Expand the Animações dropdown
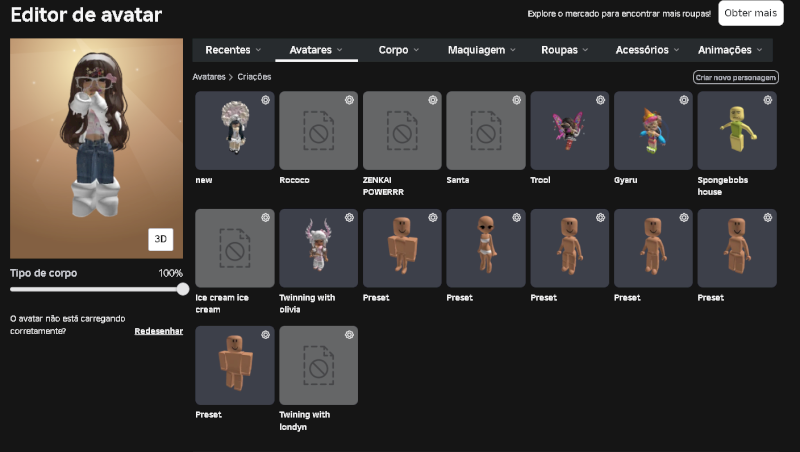 (x=730, y=50)
